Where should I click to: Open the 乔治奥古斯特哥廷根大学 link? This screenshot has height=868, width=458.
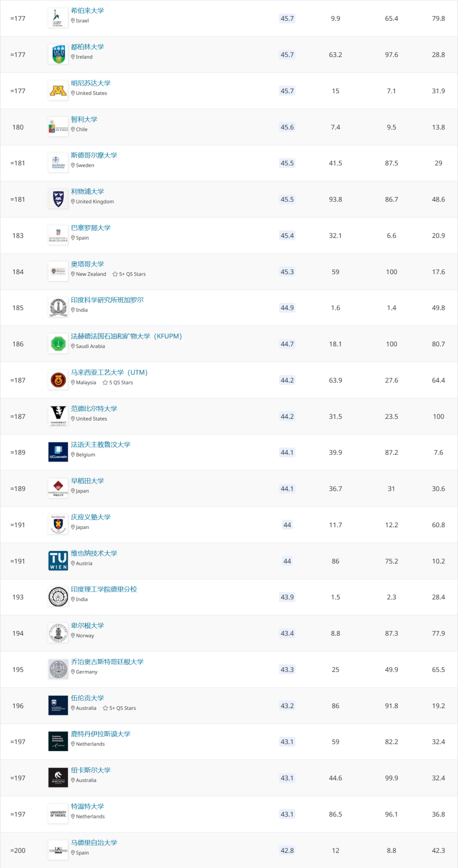tap(107, 662)
